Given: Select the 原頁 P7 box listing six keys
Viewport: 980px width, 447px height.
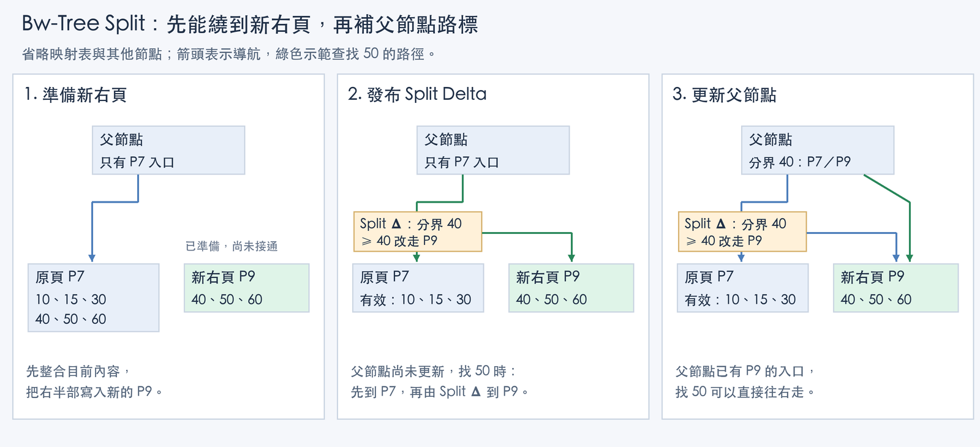Looking at the screenshot, I should (x=94, y=298).
